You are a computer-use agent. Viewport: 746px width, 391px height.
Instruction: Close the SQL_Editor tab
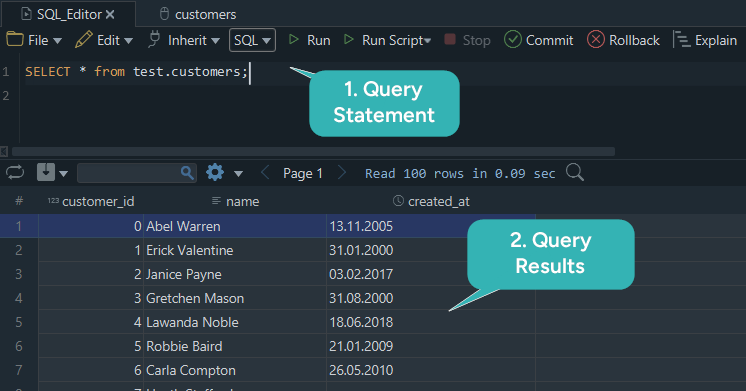[x=110, y=15]
